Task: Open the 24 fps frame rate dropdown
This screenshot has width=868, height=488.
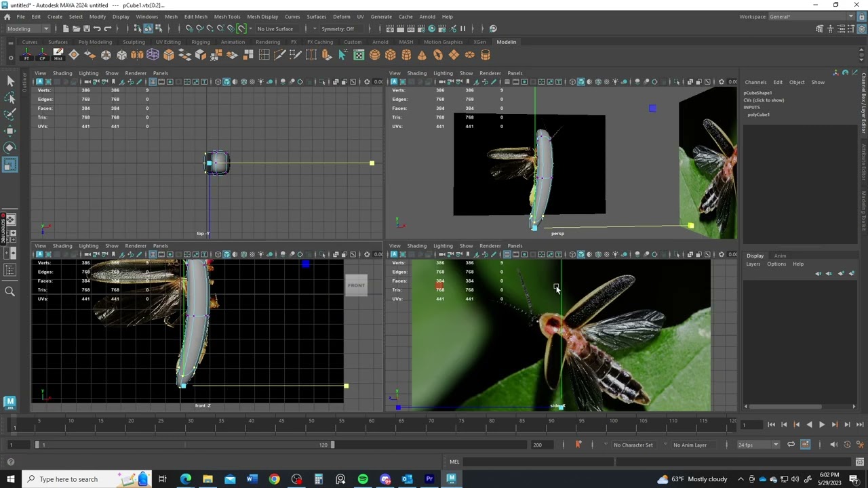Action: (x=758, y=445)
